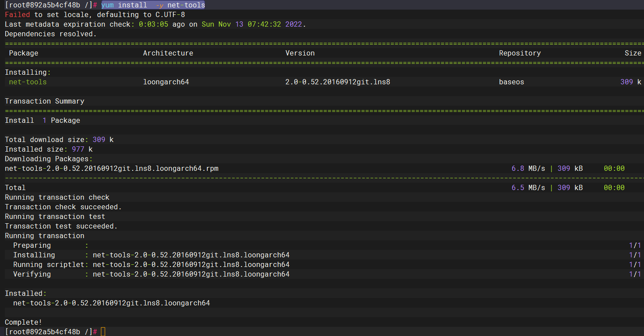Click the Architecture column header
The width and height of the screenshot is (644, 336).
[168, 53]
